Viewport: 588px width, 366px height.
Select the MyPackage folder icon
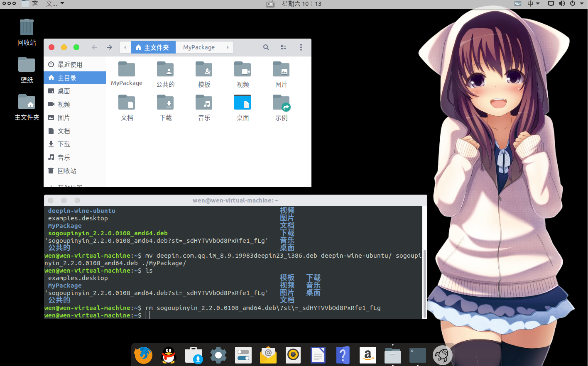tap(127, 74)
